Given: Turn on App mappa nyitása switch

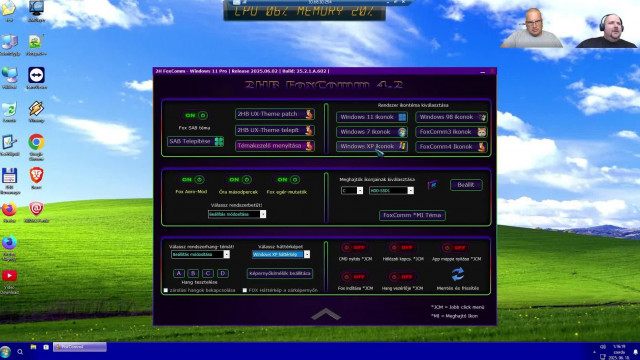Looking at the screenshot, I should click(x=455, y=248).
